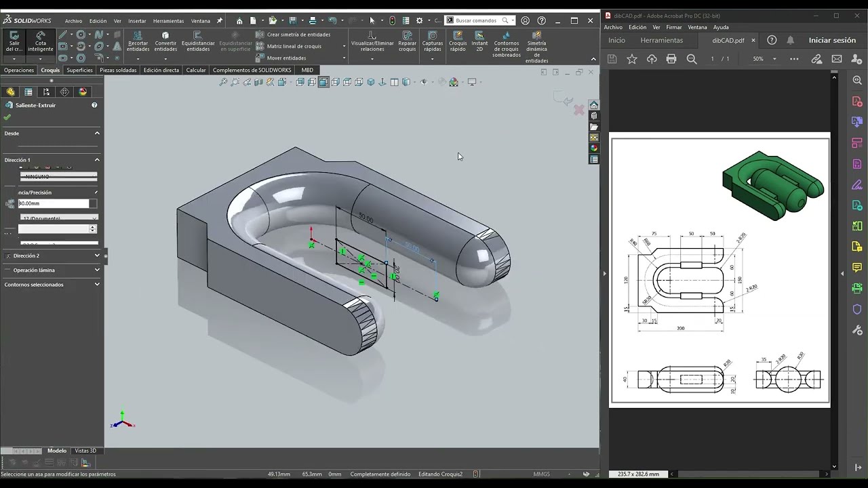Switch to Piezas soldadas tab
The height and width of the screenshot is (488, 868).
118,70
